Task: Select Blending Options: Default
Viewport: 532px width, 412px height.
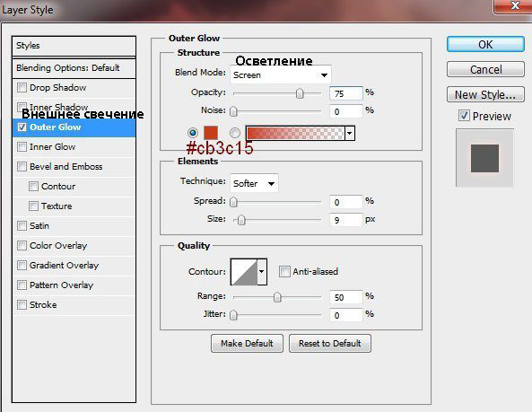Action: pos(74,68)
